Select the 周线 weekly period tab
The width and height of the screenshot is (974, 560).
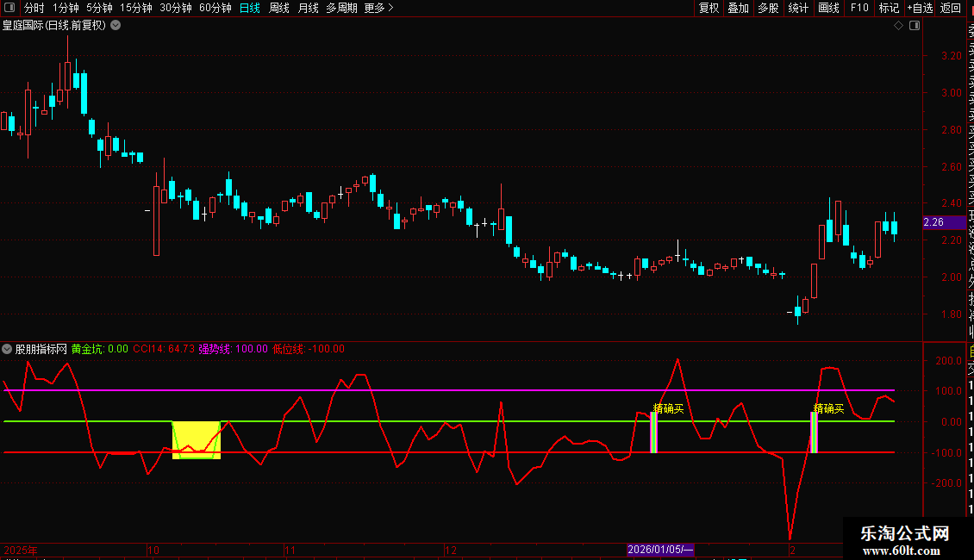pos(279,8)
